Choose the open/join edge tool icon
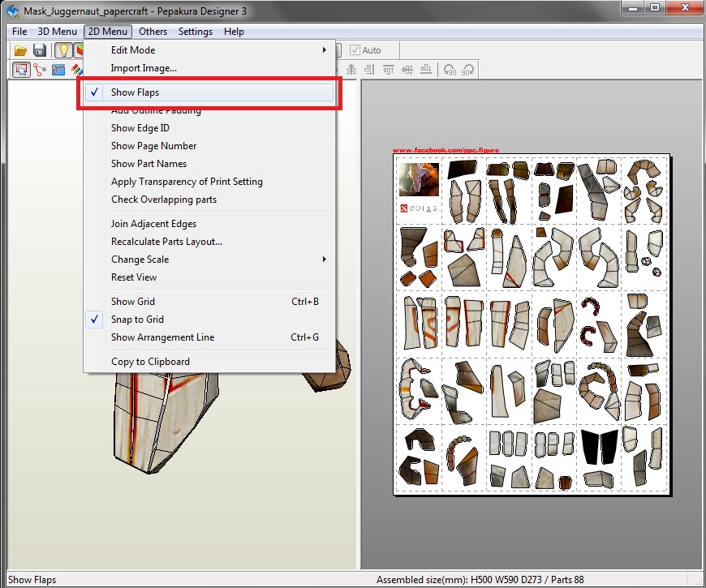 [40, 70]
